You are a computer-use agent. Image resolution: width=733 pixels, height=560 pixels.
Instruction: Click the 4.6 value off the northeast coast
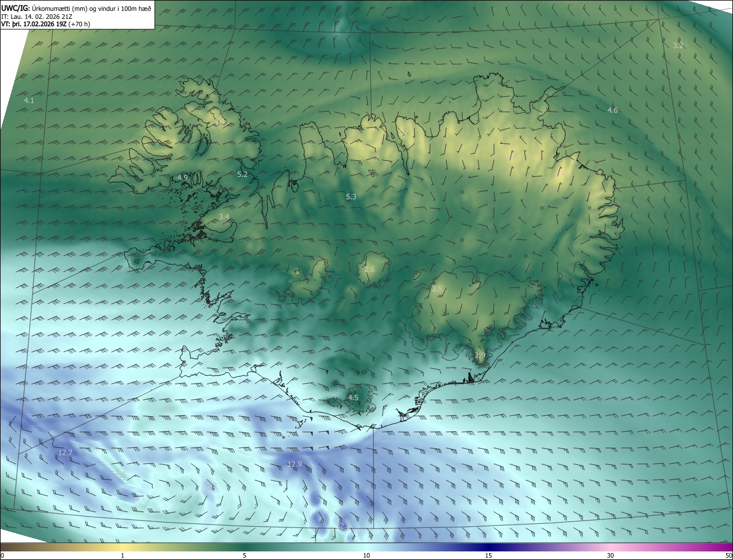tap(613, 110)
